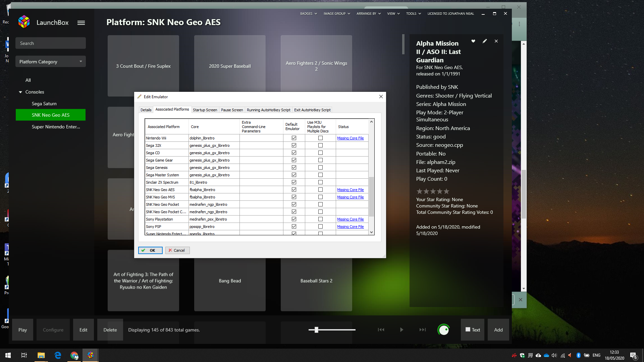Image resolution: width=644 pixels, height=362 pixels.
Task: Open Missing Core File link for Nintendo Wii
Action: coord(350,138)
